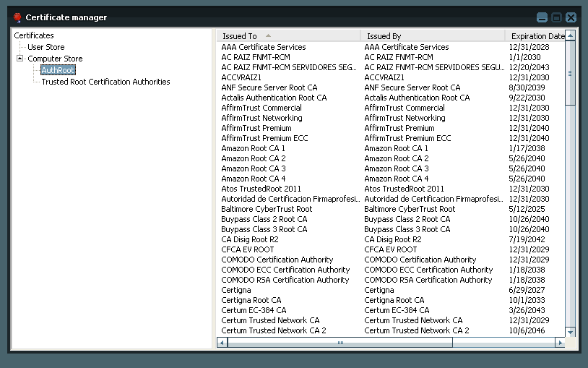Maximize the Certificate manager window
Screen dimensions: 588x368
point(556,17)
